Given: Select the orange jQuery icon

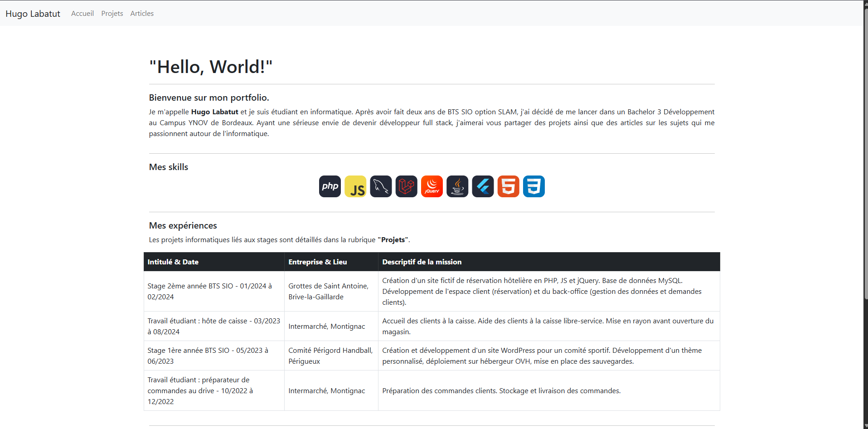Looking at the screenshot, I should pos(432,186).
